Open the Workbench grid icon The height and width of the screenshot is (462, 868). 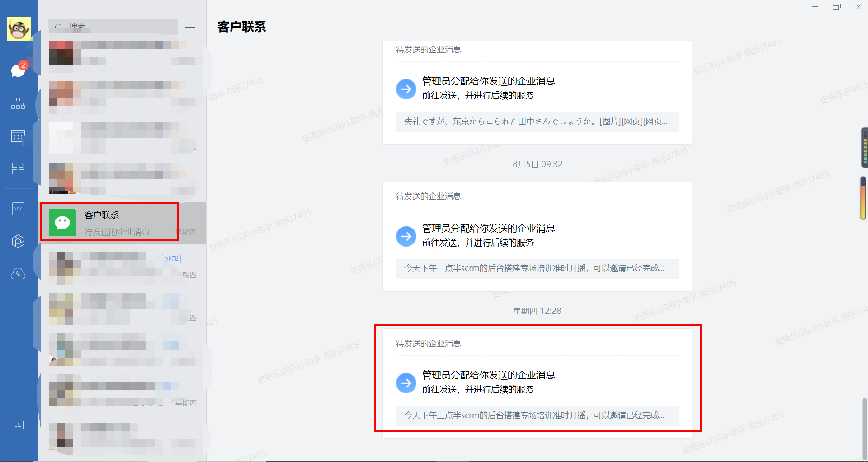pyautogui.click(x=18, y=168)
